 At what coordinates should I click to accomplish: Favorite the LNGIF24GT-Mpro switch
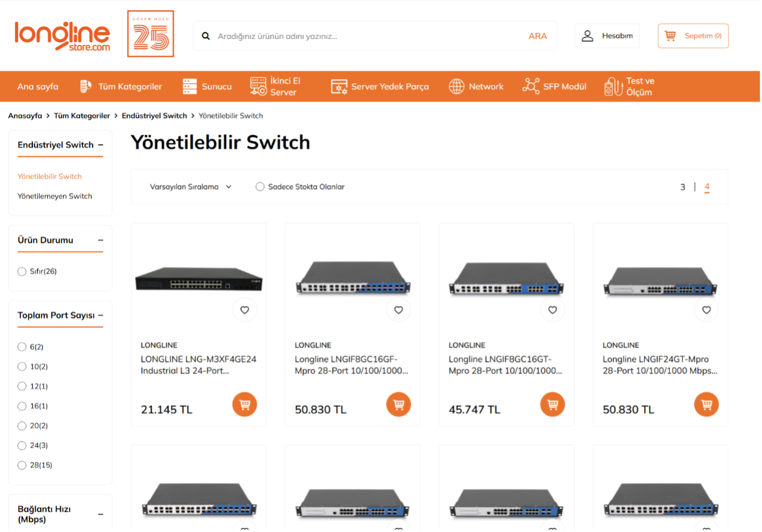coord(706,310)
